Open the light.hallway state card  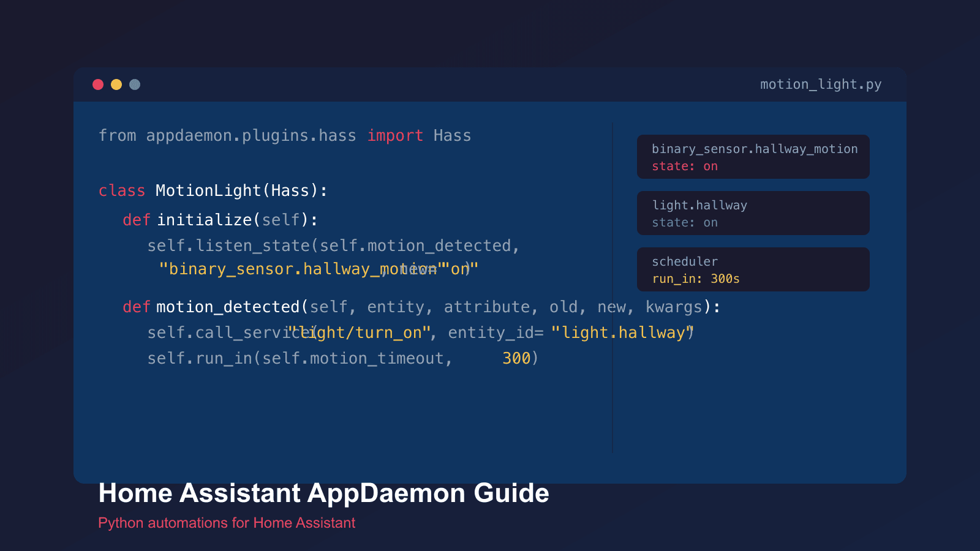[x=753, y=213]
